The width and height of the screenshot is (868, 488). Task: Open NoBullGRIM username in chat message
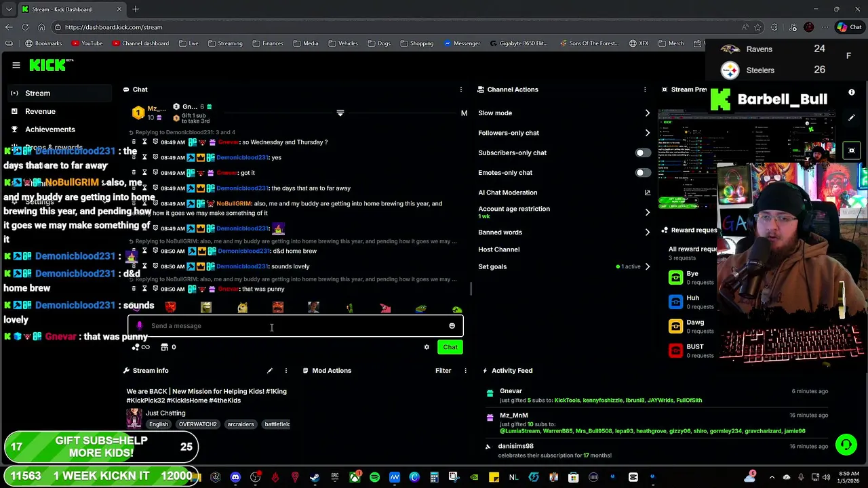[234, 203]
